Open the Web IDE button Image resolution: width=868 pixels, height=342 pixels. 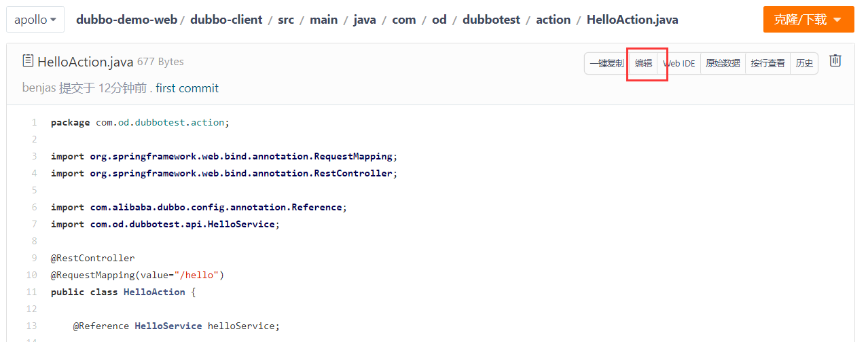point(679,63)
